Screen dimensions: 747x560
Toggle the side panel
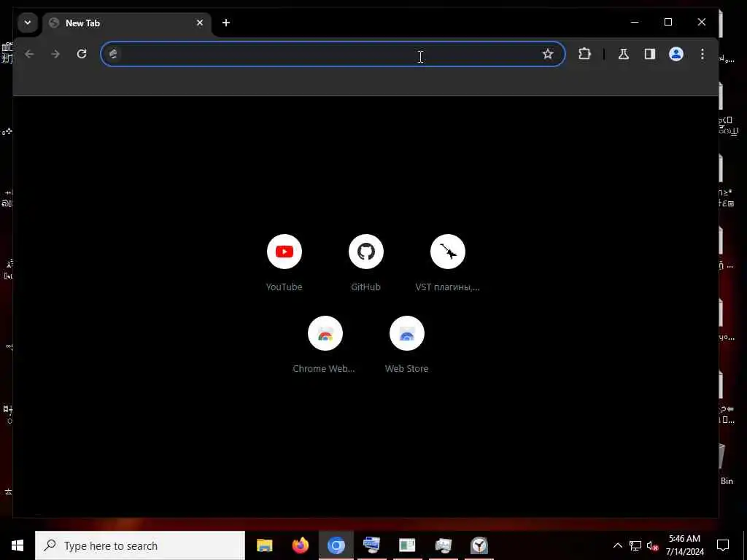[650, 54]
